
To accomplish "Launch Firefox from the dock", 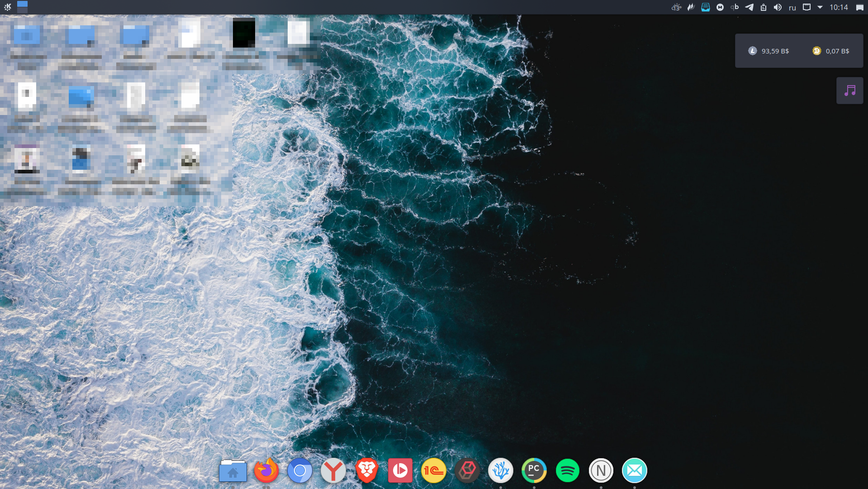I will point(266,471).
